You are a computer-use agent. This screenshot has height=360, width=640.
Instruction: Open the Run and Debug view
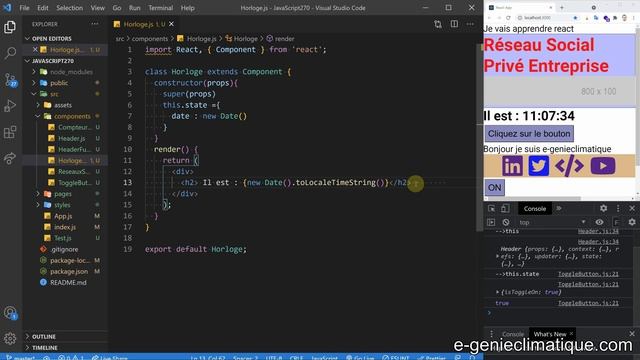pos(10,106)
